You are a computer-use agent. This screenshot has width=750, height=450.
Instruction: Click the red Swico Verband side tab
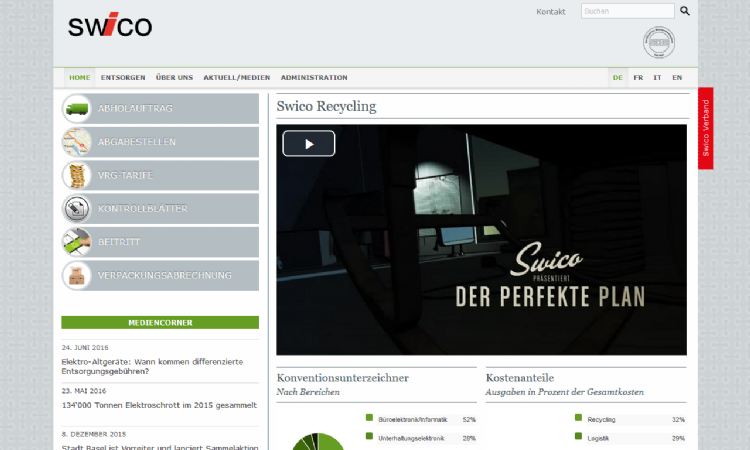pyautogui.click(x=706, y=128)
